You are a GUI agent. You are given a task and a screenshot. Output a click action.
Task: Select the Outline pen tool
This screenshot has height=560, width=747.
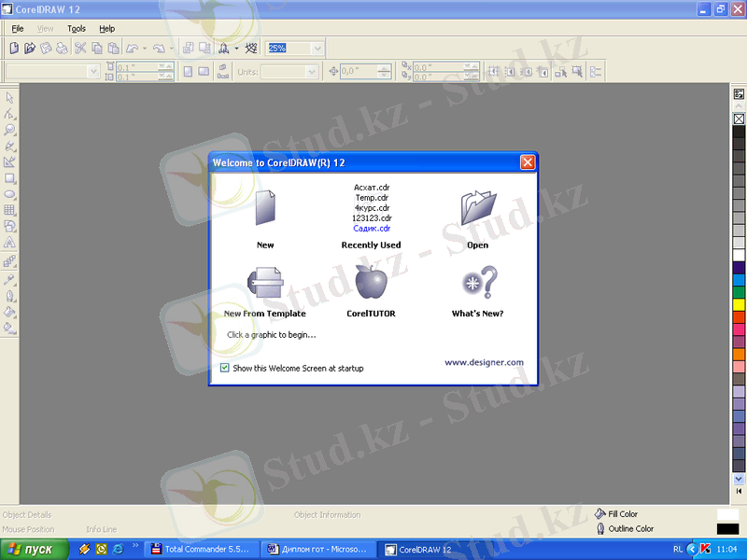click(x=9, y=296)
